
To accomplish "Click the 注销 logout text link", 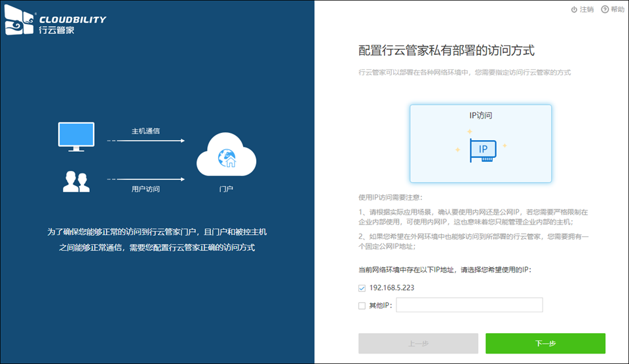I will (x=587, y=10).
